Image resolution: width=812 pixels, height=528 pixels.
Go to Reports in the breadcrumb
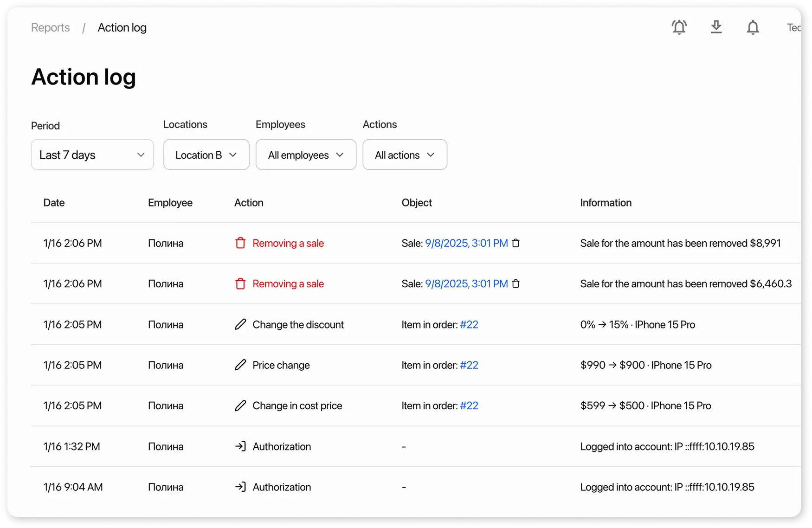coord(51,28)
